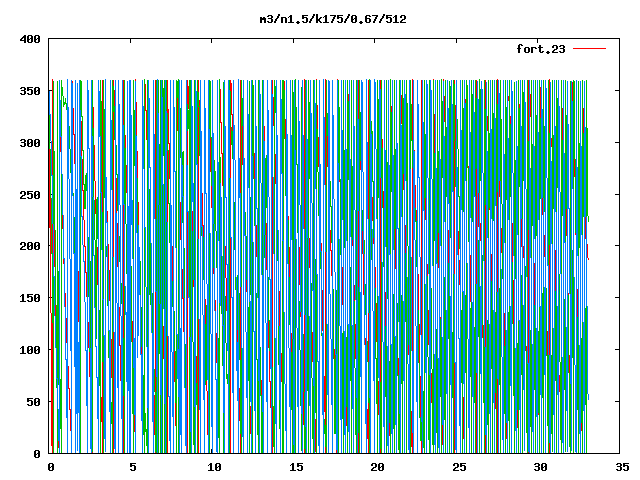Click x-axis label 10
640x480 pixels.
[x=214, y=467]
